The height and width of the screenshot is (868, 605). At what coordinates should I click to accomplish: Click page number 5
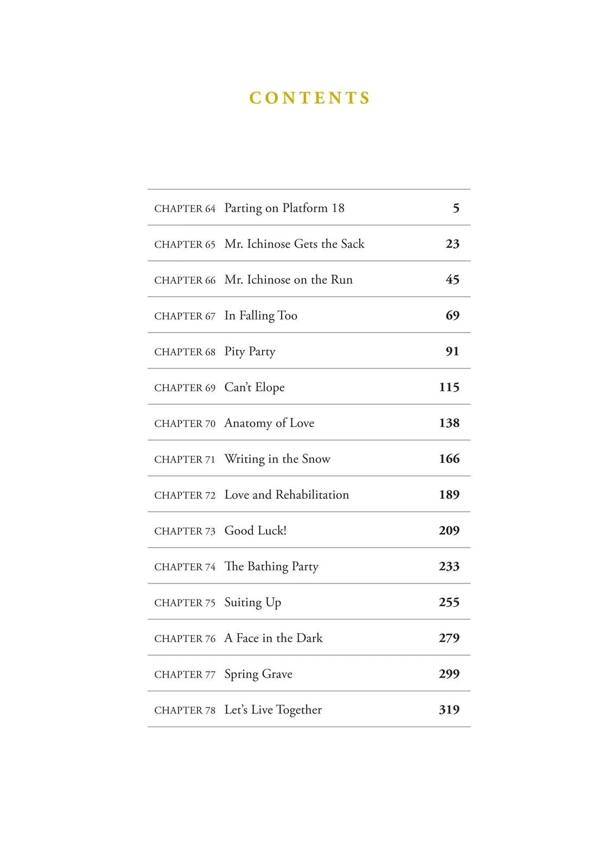point(456,208)
